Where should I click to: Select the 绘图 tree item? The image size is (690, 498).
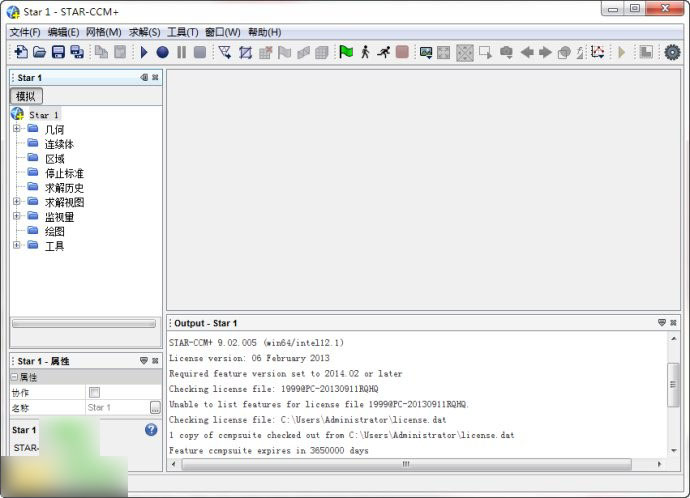click(54, 231)
